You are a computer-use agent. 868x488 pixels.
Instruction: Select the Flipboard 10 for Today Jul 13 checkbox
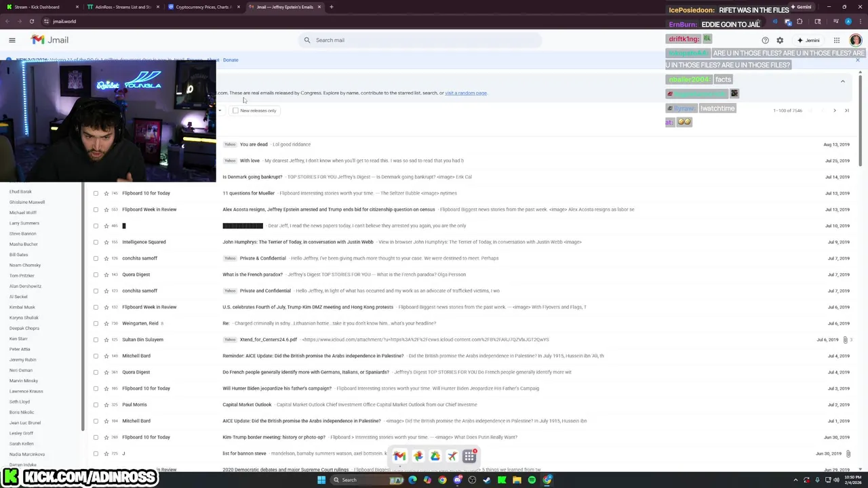click(96, 193)
